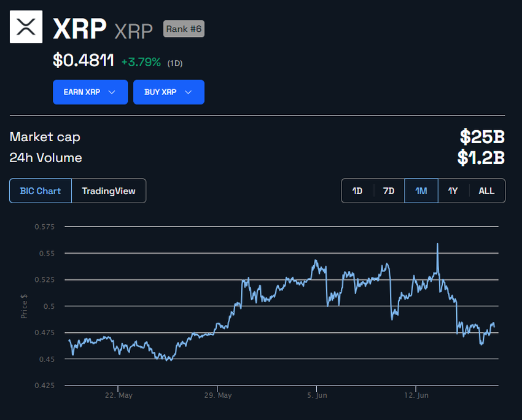Viewport: 522px width, 420px height.
Task: Select the 1M time range
Action: point(421,191)
